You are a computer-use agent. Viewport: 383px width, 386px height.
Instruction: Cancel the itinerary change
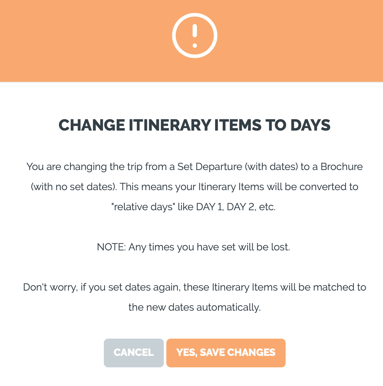click(x=134, y=353)
